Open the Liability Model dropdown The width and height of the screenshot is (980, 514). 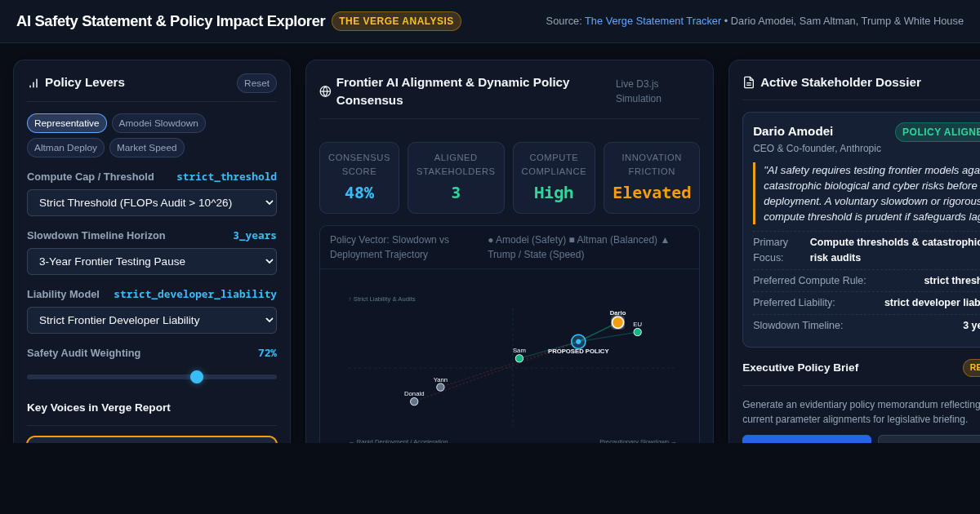tap(152, 320)
